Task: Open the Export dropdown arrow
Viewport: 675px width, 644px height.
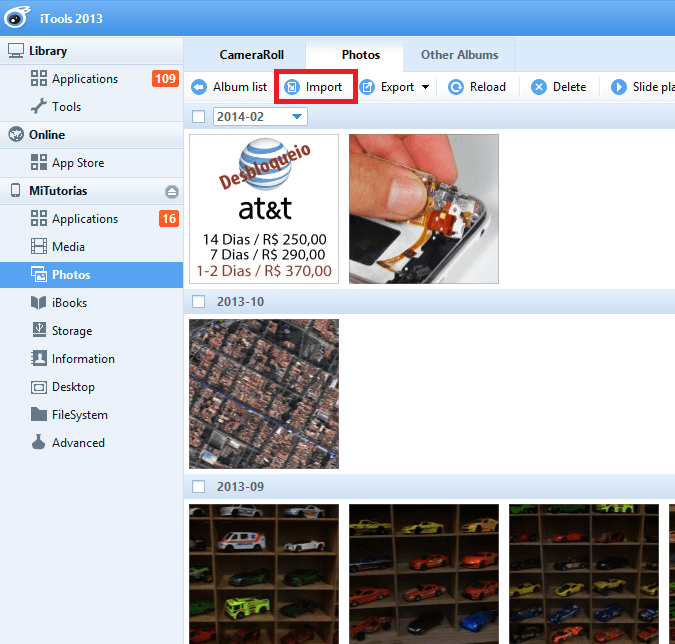Action: 425,88
